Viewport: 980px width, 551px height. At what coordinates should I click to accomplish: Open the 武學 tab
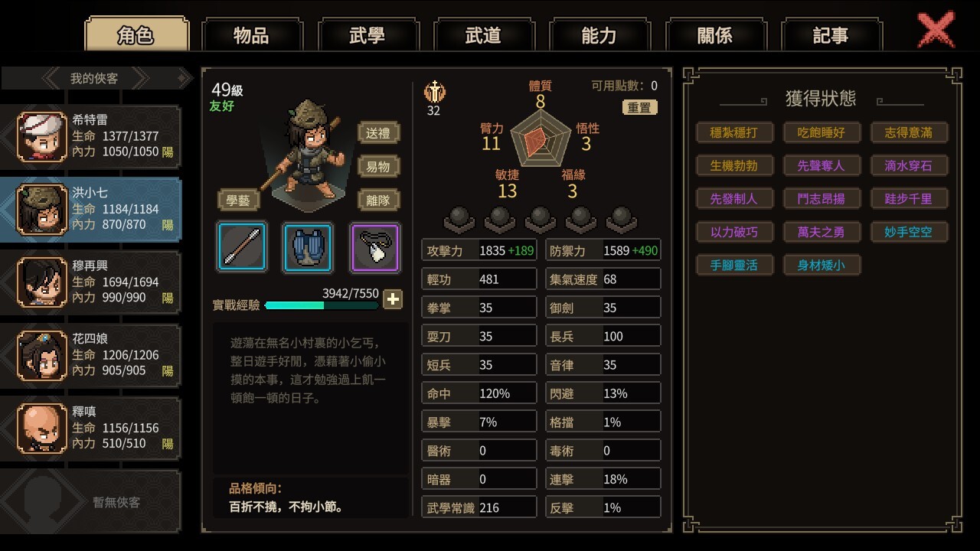[367, 35]
